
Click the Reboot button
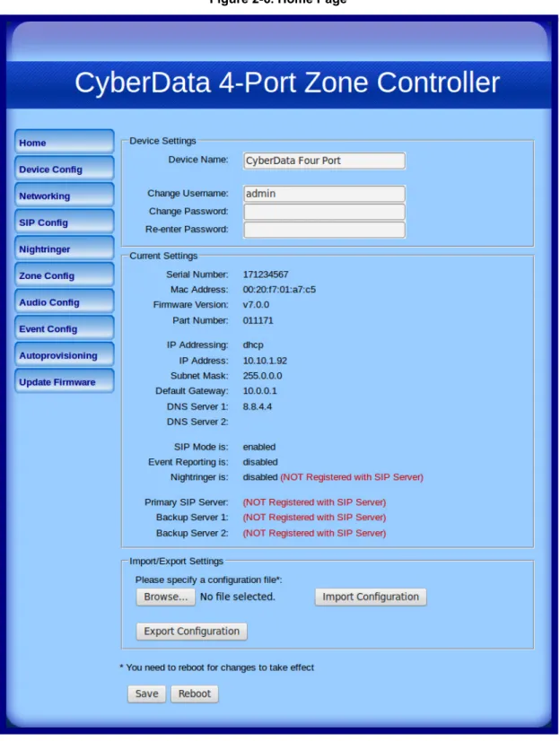194,693
